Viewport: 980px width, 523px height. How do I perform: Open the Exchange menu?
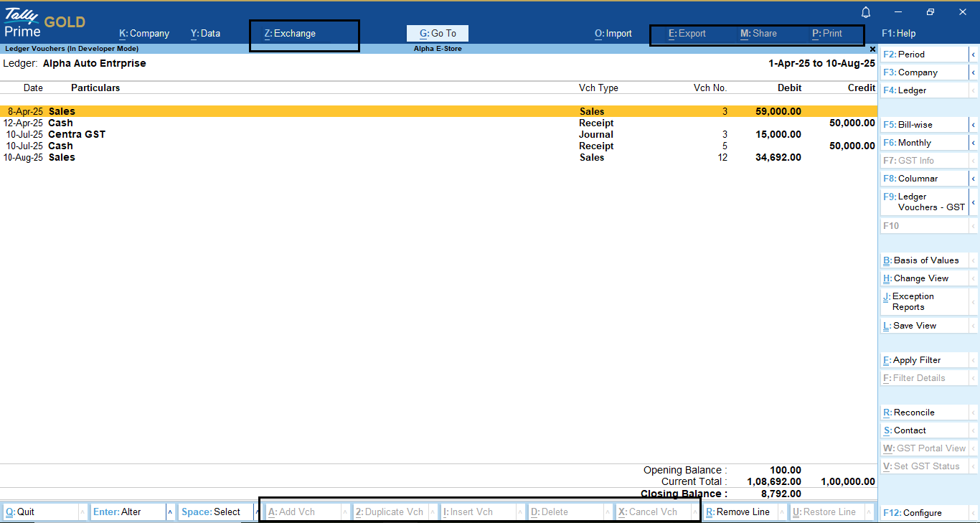(290, 34)
